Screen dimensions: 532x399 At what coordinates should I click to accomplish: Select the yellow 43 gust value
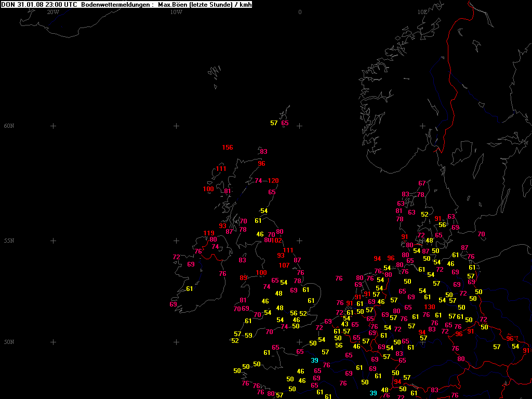pyautogui.click(x=345, y=324)
